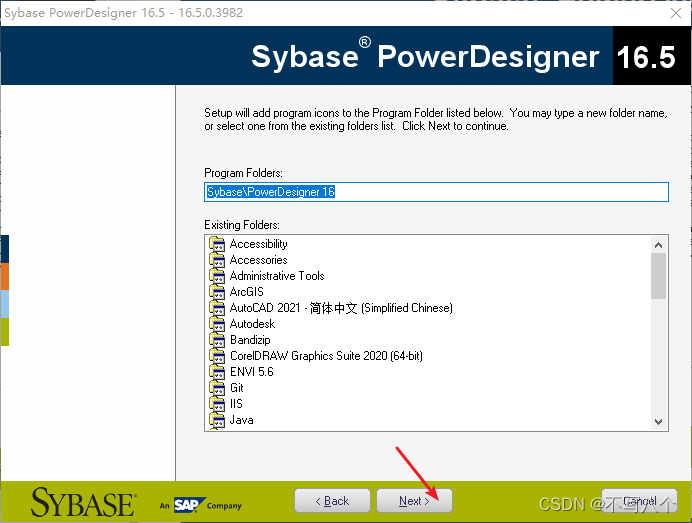Go back with the Back button
Screen dimensions: 692x523
pos(332,501)
